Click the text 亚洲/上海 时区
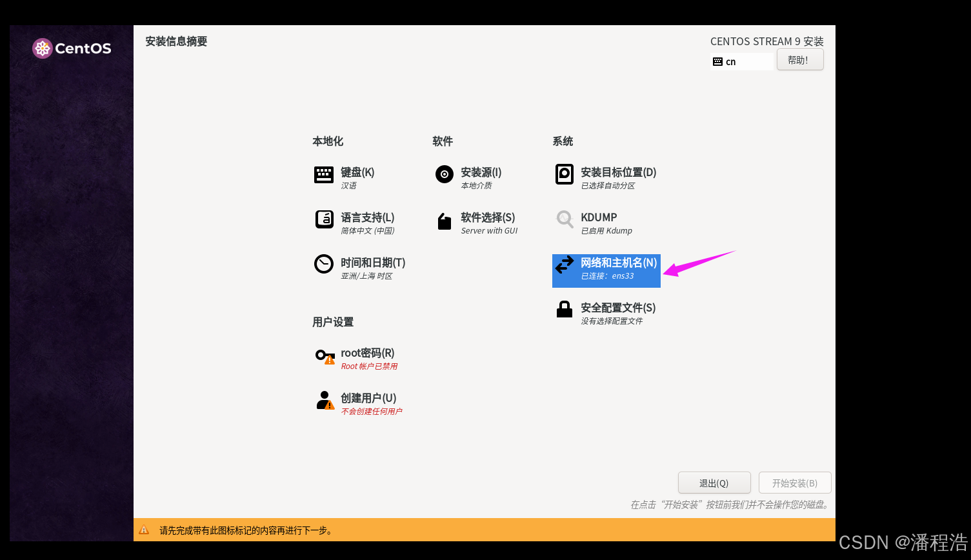This screenshot has height=560, width=971. coord(366,276)
